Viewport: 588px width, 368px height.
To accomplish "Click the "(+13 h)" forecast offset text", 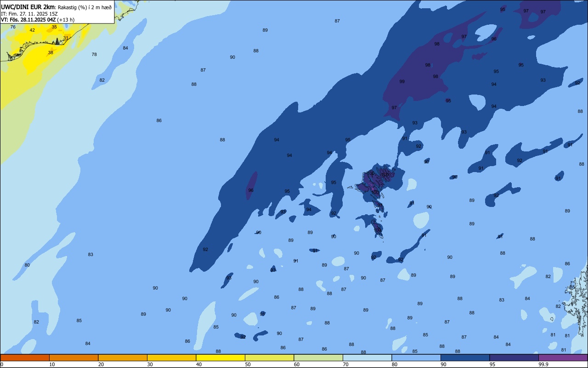I will (66, 20).
